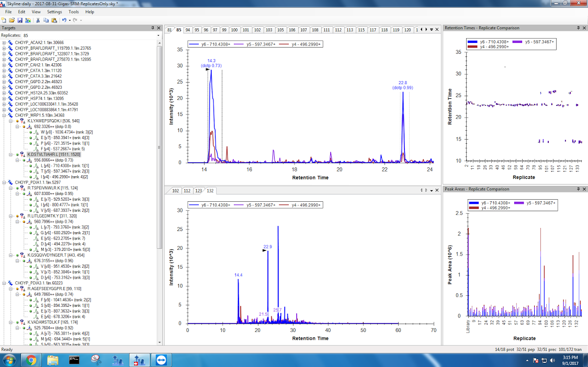Save the document with the floppy icon

point(19,20)
